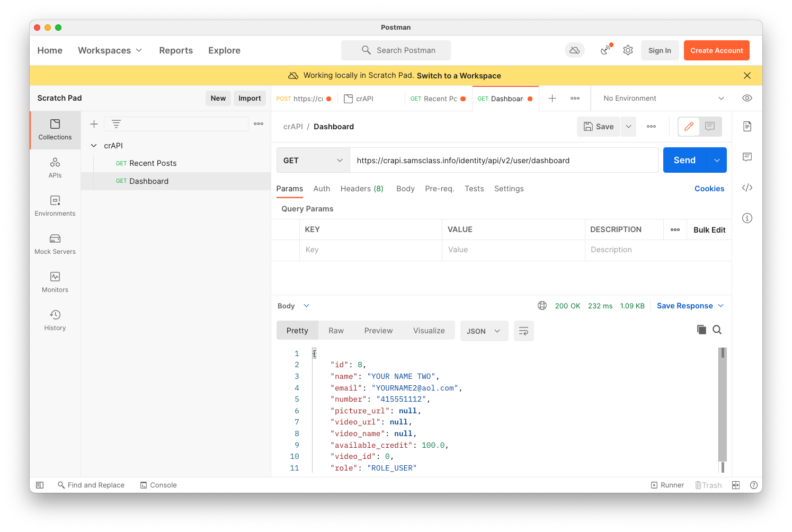
Task: Switch to comment mode toggle
Action: [710, 127]
